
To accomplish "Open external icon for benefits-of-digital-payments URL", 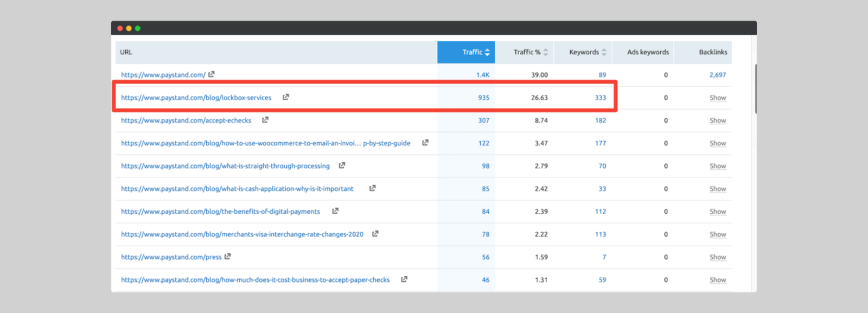I will pos(335,211).
